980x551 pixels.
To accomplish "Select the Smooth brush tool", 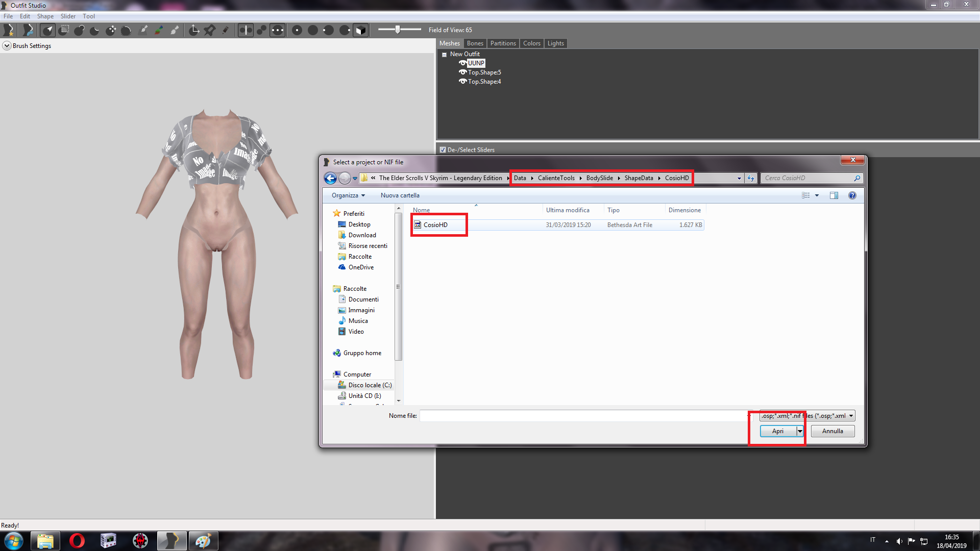I will click(126, 30).
